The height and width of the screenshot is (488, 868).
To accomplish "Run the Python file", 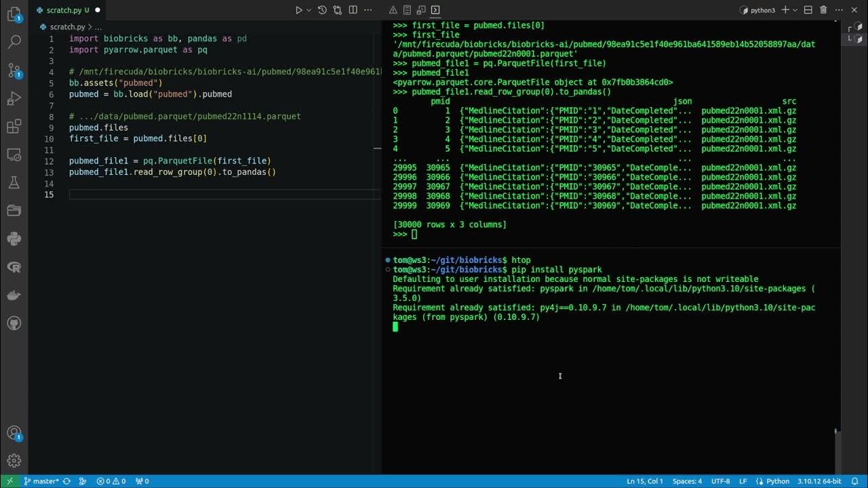I will (x=298, y=10).
